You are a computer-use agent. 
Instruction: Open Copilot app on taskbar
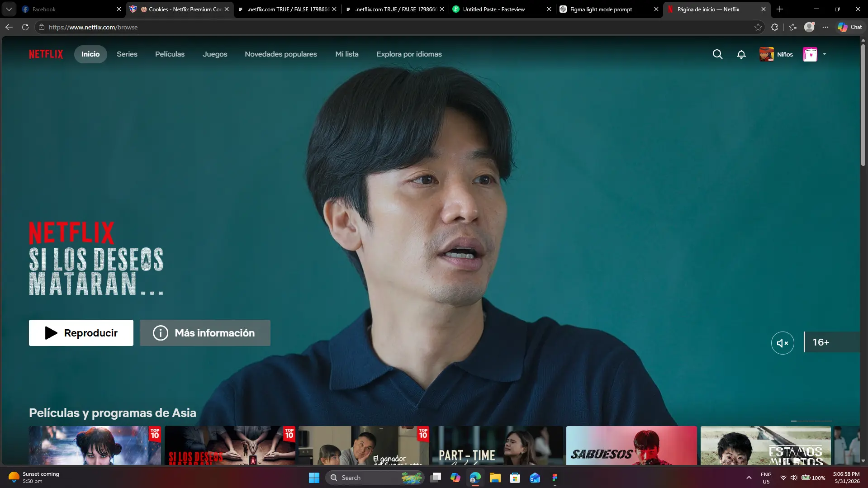455,478
